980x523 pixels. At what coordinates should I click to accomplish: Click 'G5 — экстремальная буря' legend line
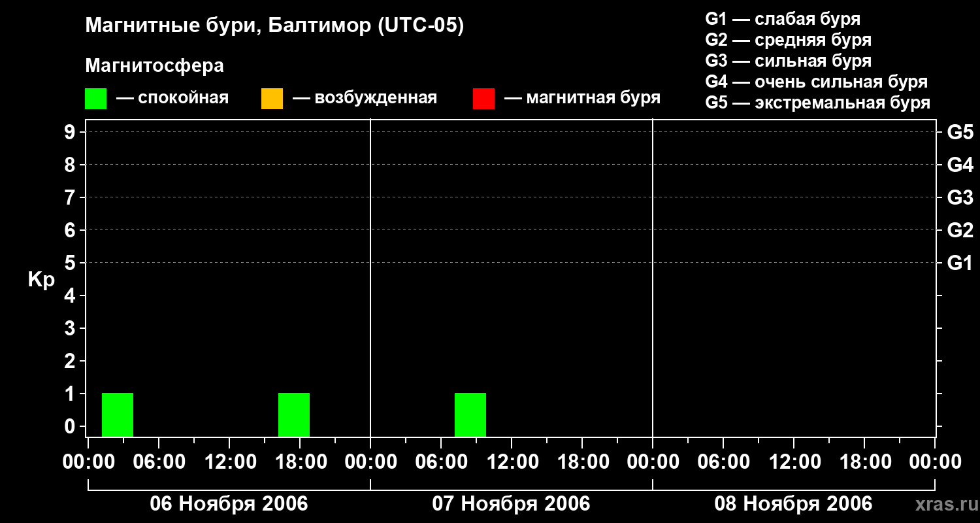[818, 103]
